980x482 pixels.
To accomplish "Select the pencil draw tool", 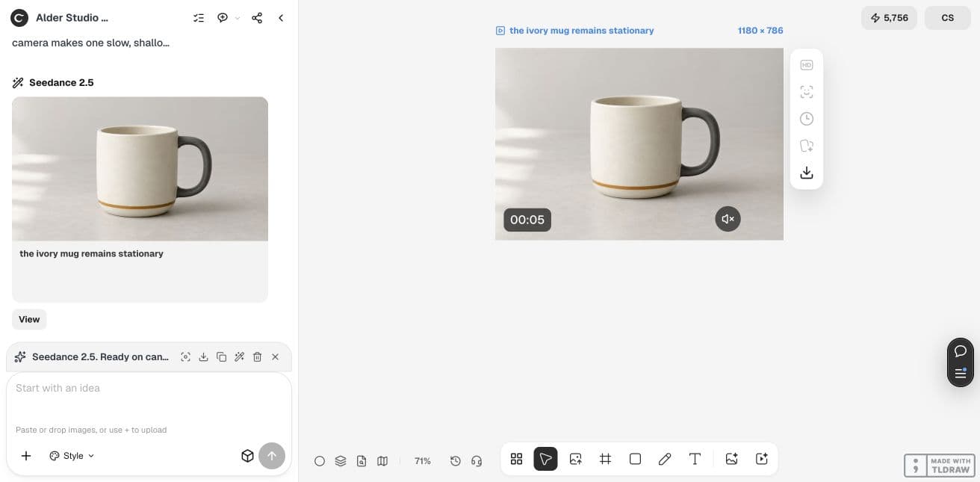I will tap(665, 459).
